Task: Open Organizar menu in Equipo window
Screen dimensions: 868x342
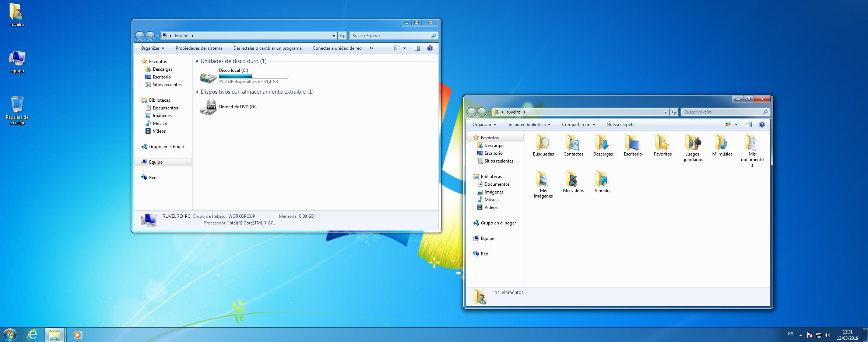Action: click(152, 48)
